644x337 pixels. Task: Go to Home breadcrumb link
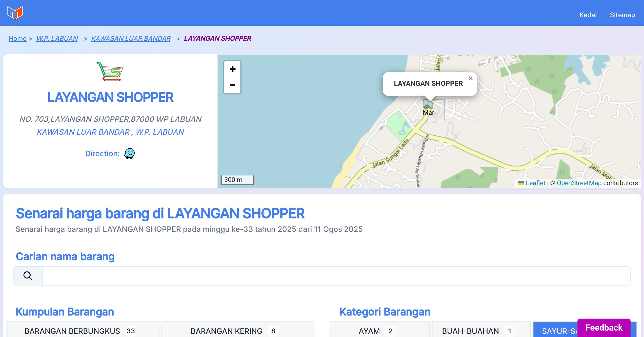pyautogui.click(x=17, y=38)
